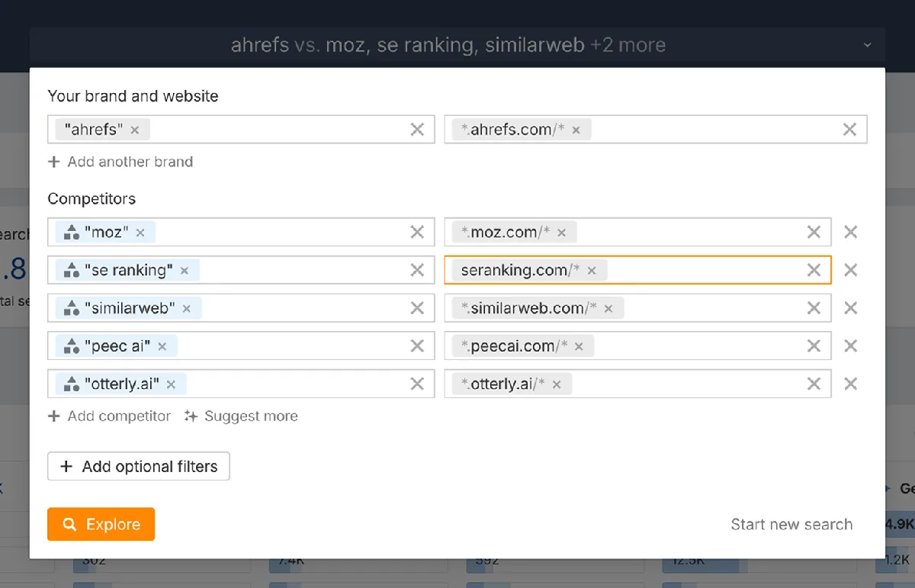Viewport: 915px width, 588px height.
Task: Remove the *.similarweb.com/* tag
Action: click(608, 309)
